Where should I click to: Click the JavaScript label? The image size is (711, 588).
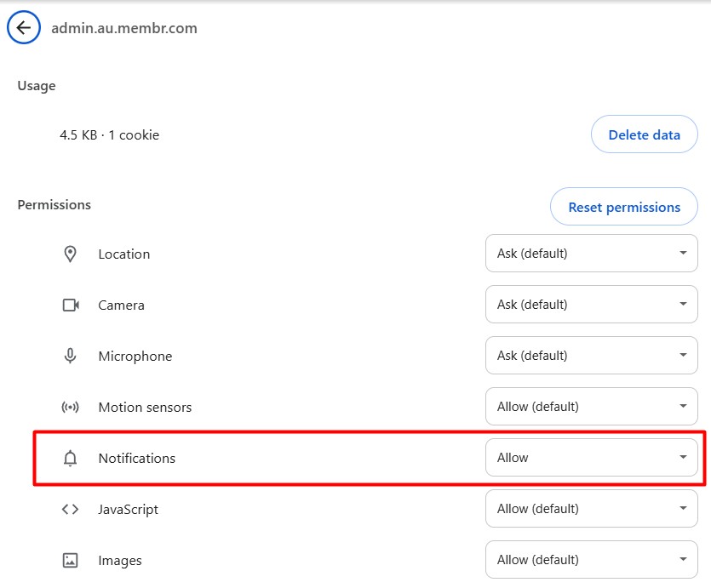tap(129, 509)
